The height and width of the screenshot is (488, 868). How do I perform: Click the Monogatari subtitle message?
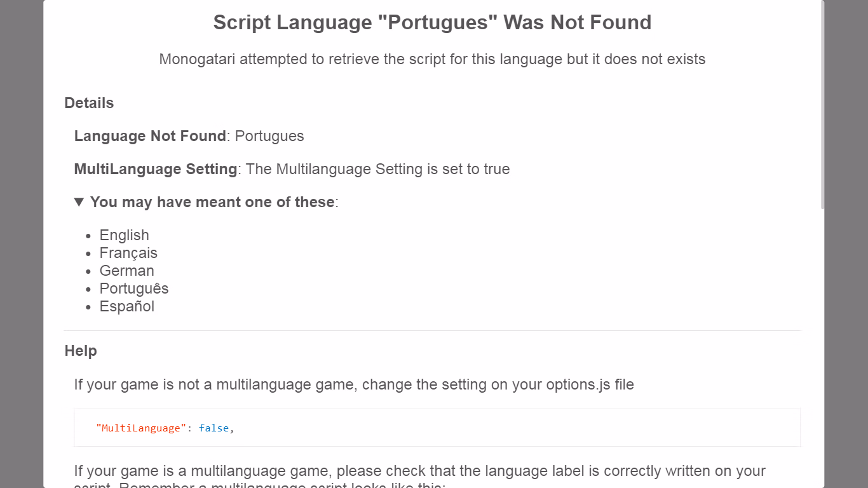432,59
